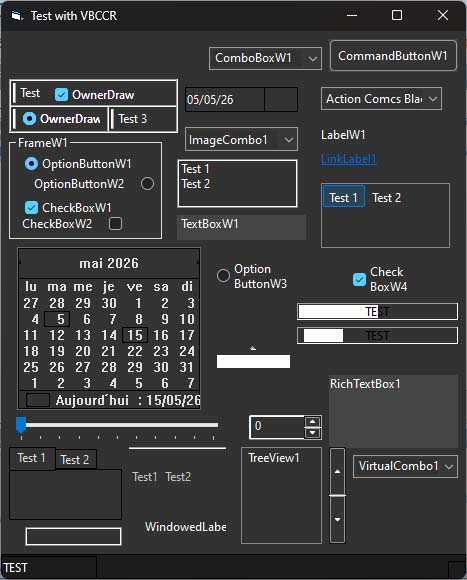Viewport: 467px width, 580px height.
Task: Select Option ButtonW3 radio button
Action: [223, 275]
